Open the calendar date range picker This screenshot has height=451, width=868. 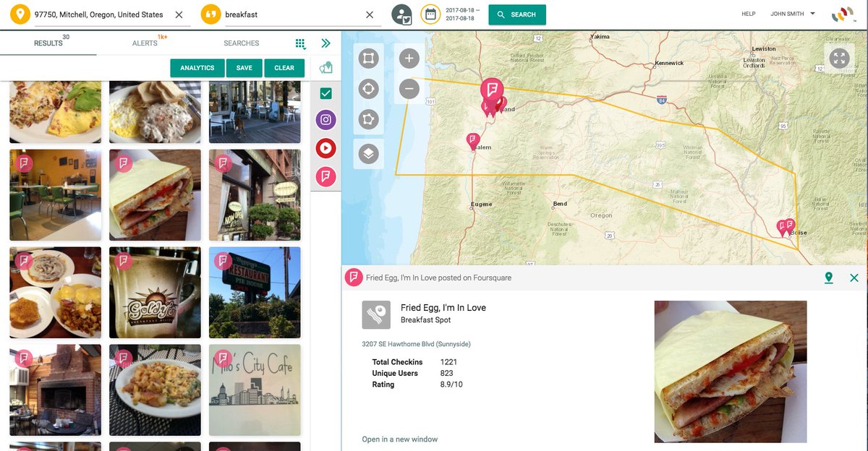[430, 14]
